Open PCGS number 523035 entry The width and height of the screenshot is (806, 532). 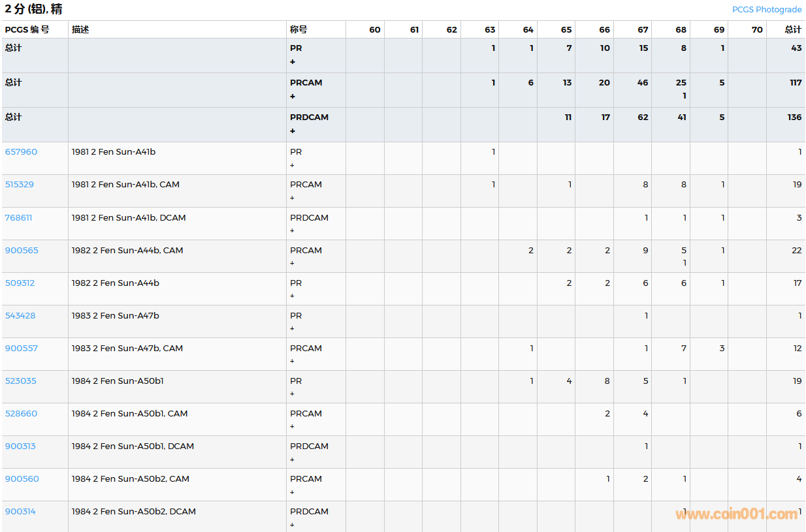[21, 381]
